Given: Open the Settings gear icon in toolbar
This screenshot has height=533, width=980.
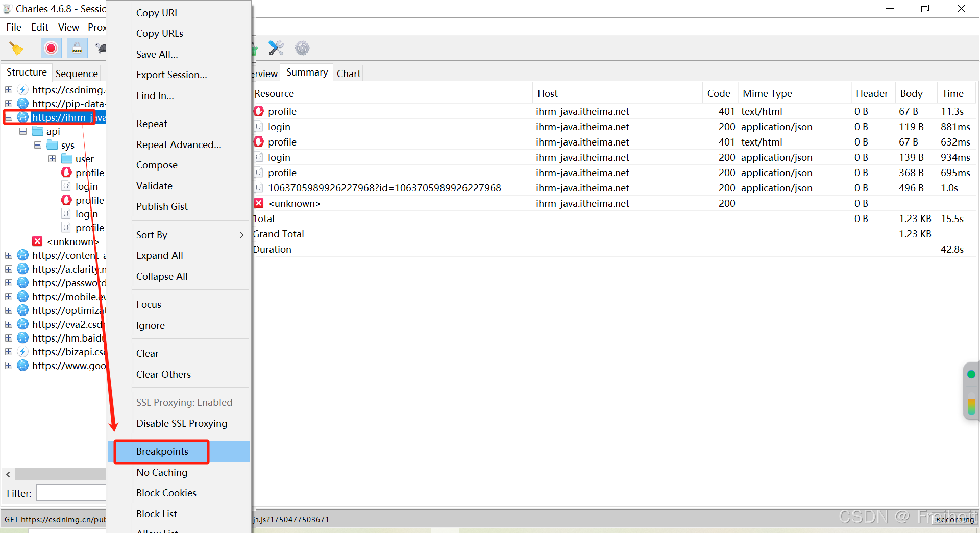Looking at the screenshot, I should pos(302,49).
